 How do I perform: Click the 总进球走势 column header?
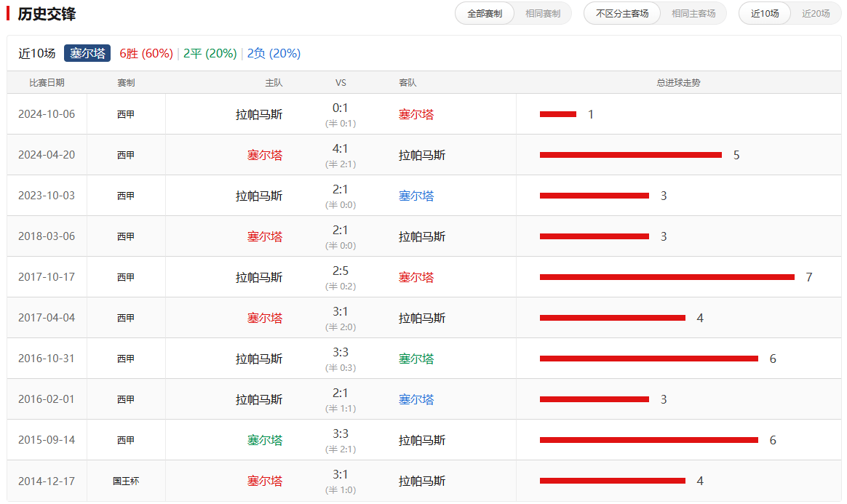click(676, 82)
